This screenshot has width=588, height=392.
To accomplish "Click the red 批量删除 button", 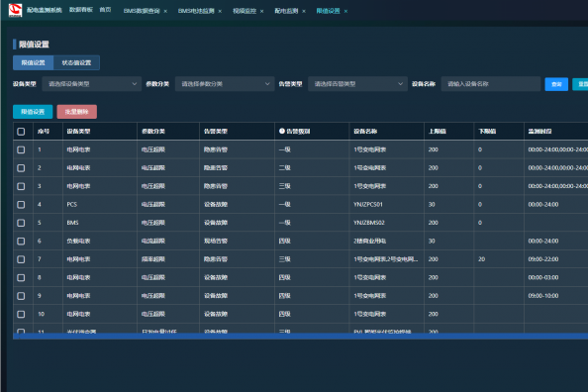I will [x=77, y=112].
